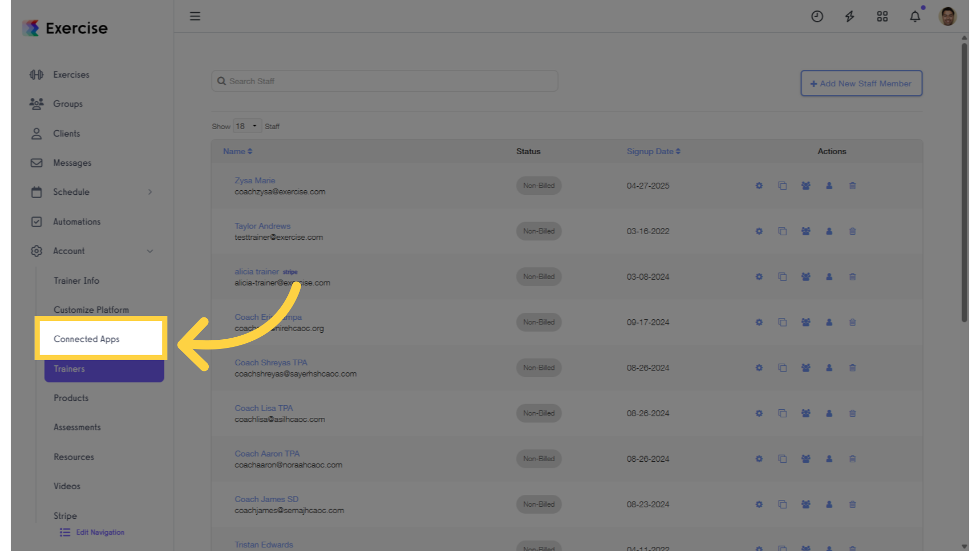Sort staff by Name column
Image resolution: width=980 pixels, height=551 pixels.
point(237,152)
